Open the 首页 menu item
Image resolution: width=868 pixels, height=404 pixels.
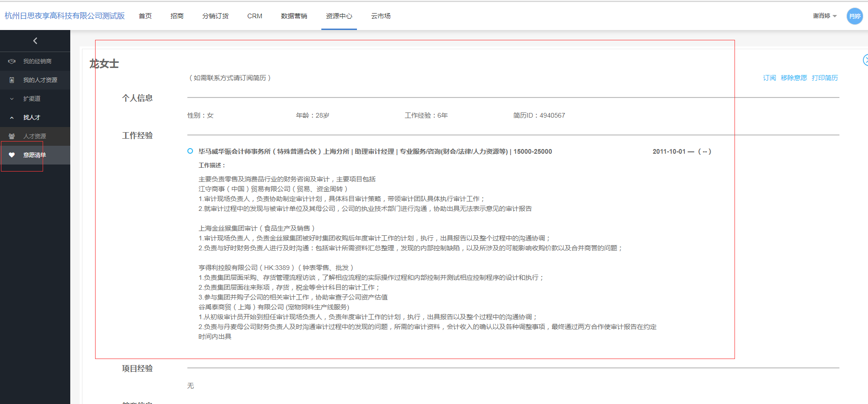click(x=145, y=16)
